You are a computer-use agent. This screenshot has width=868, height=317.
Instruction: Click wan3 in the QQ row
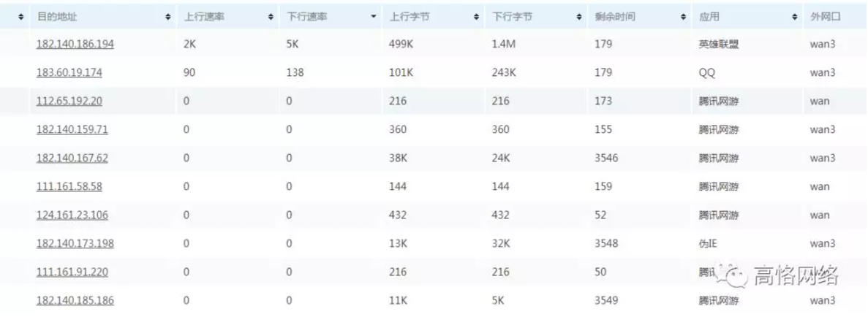(x=822, y=72)
